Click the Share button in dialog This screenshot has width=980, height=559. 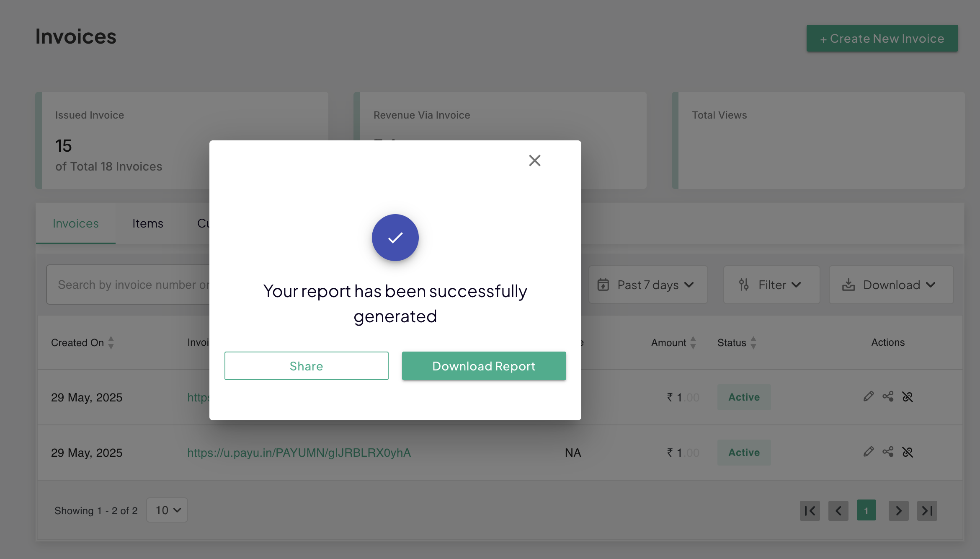tap(306, 366)
